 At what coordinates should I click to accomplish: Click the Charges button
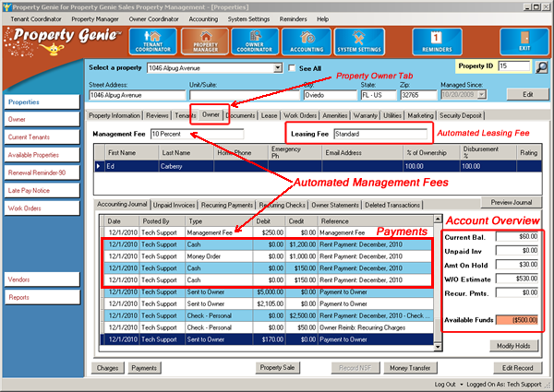tap(107, 368)
